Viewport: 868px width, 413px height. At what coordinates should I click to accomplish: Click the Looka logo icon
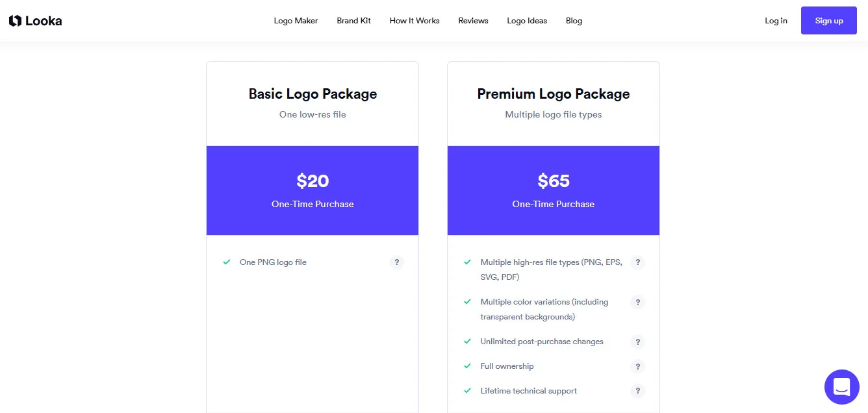[x=14, y=20]
